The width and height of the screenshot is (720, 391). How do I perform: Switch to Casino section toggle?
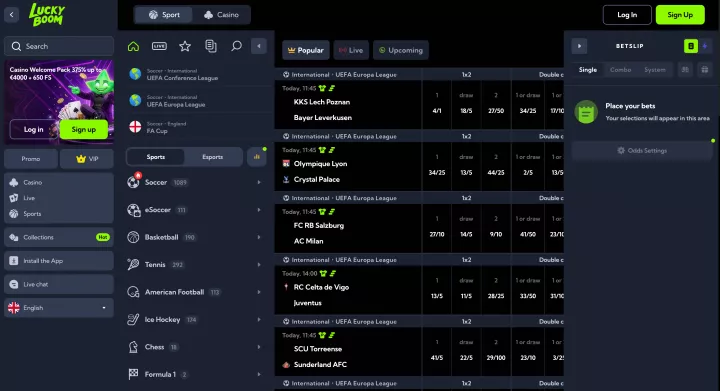(x=221, y=15)
